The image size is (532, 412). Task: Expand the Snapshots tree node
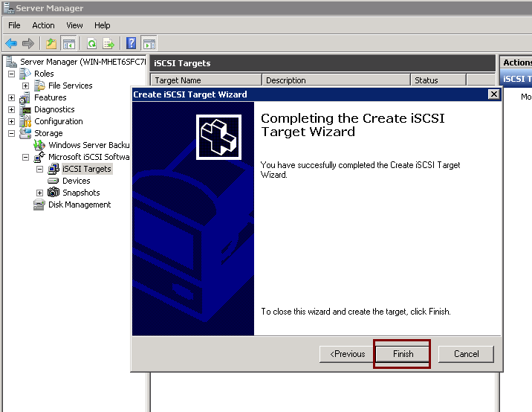[x=40, y=193]
